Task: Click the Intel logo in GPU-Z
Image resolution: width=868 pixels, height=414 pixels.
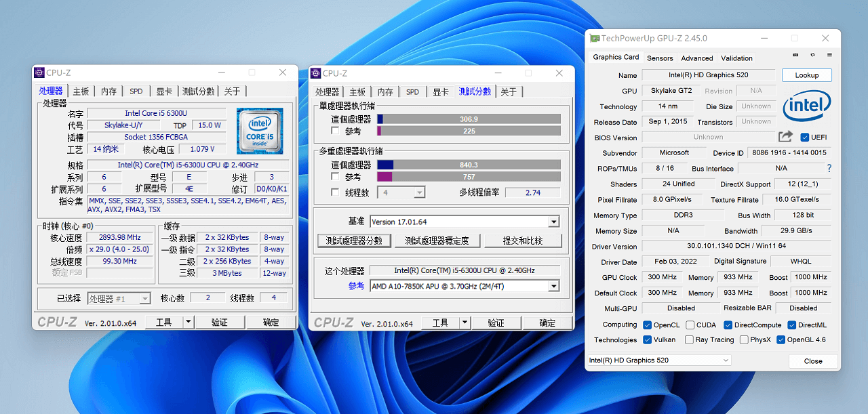Action: [x=807, y=106]
